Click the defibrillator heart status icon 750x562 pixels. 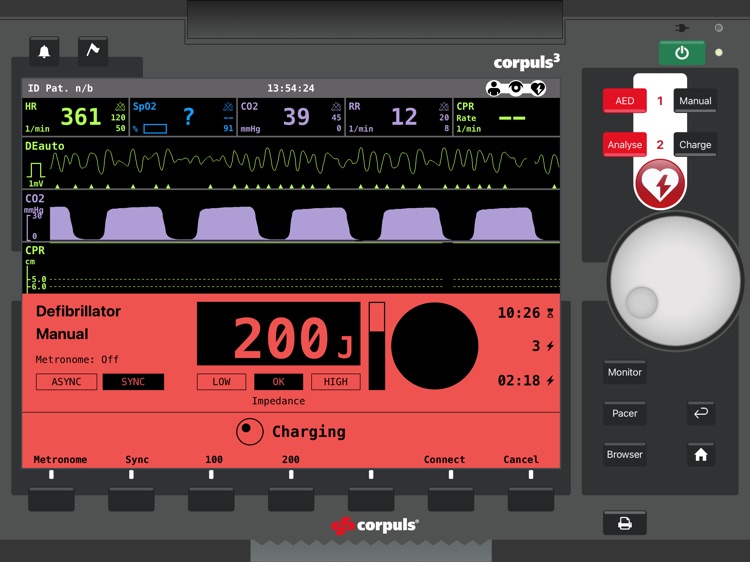pos(538,88)
